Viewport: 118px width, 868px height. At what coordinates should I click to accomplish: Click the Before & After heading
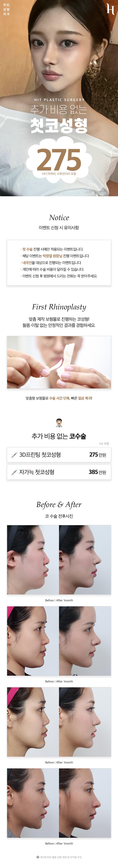tap(59, 504)
